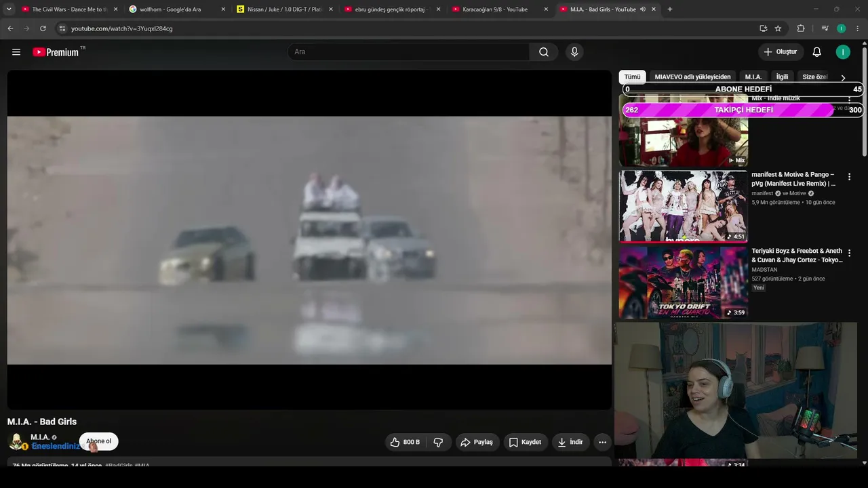Go forward with the browser arrow
The width and height of the screenshot is (868, 488).
pyautogui.click(x=26, y=28)
